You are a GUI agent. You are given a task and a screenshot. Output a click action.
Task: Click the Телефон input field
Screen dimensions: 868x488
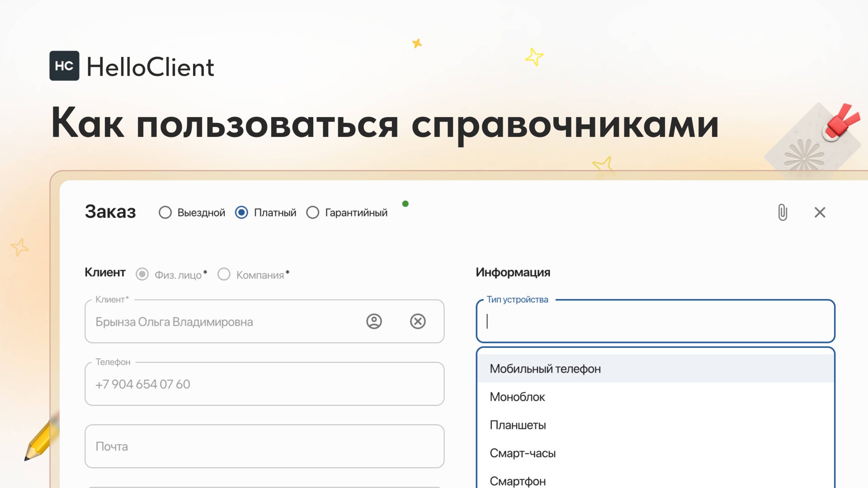click(264, 384)
